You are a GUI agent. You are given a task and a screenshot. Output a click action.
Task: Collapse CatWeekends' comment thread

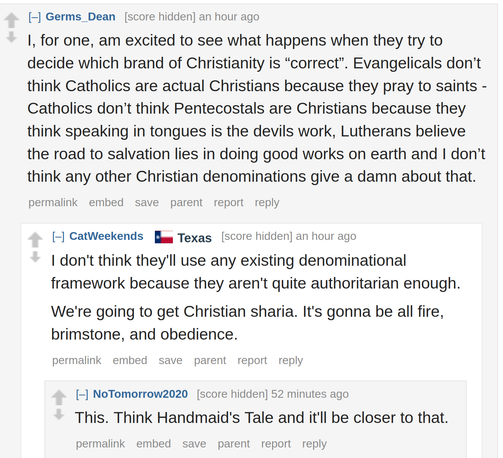coord(58,236)
